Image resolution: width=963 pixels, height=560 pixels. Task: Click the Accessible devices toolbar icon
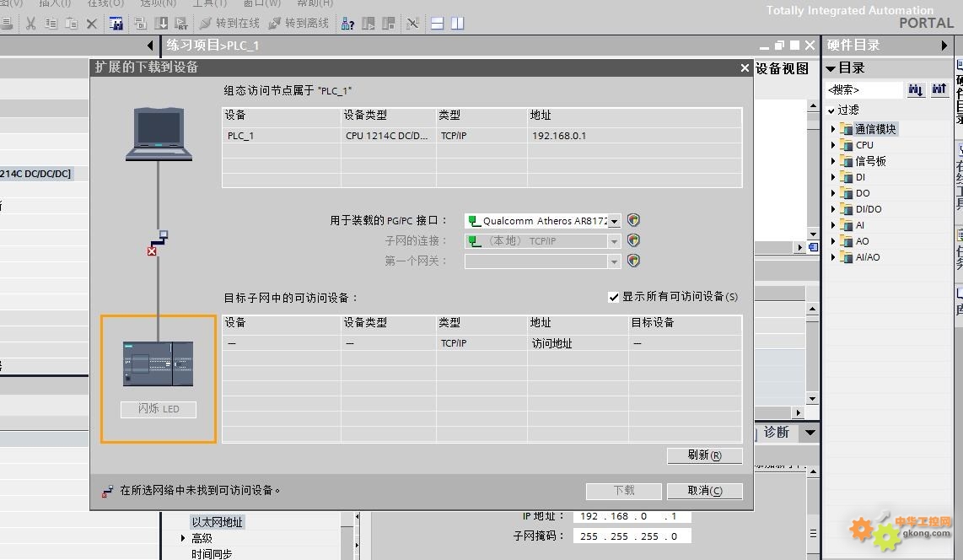click(x=347, y=24)
